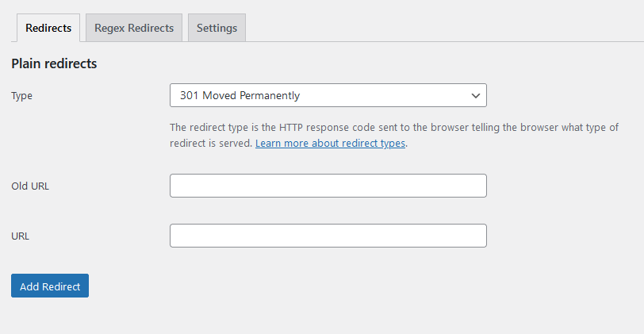Click the chevron arrow of the Type select

tap(476, 96)
